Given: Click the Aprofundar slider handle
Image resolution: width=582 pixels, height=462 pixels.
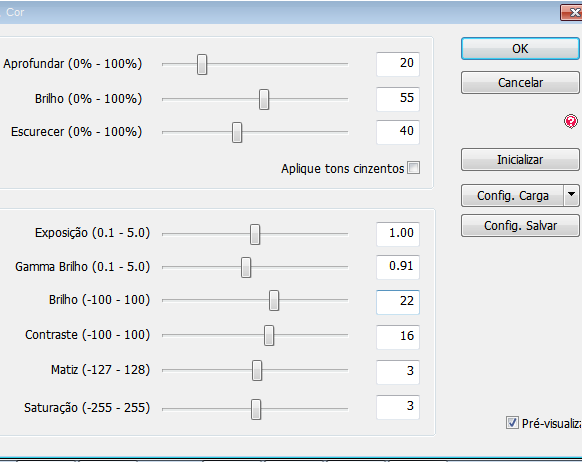Looking at the screenshot, I should point(202,64).
